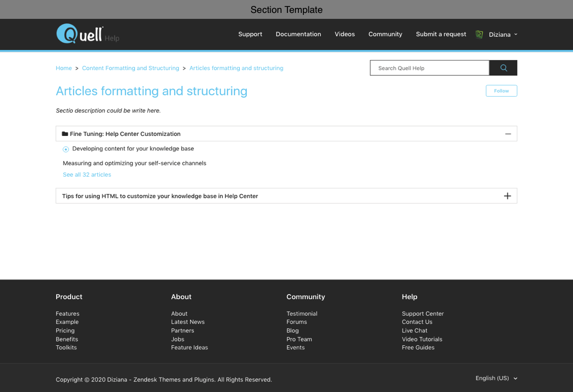Click Submit a request link

click(x=440, y=34)
